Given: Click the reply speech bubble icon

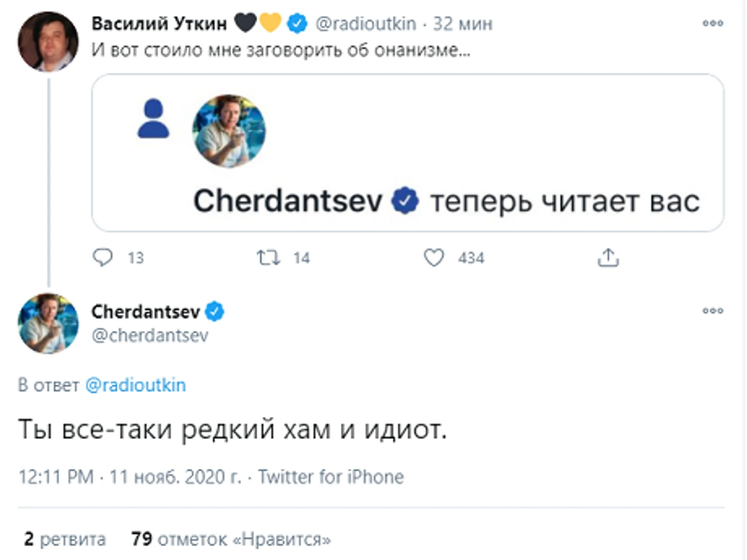Looking at the screenshot, I should click(102, 257).
